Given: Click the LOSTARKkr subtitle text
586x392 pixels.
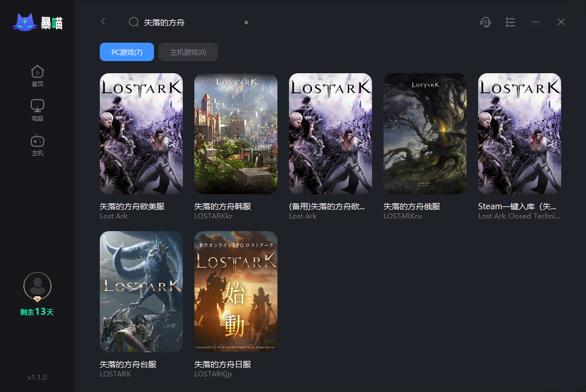Looking at the screenshot, I should [x=213, y=216].
